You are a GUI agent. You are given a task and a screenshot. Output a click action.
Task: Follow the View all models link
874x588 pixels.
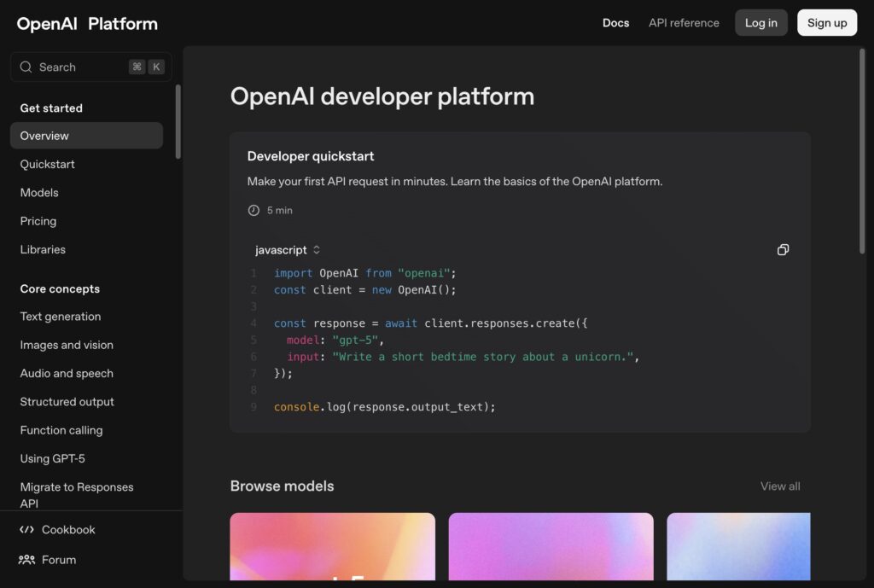(x=780, y=486)
